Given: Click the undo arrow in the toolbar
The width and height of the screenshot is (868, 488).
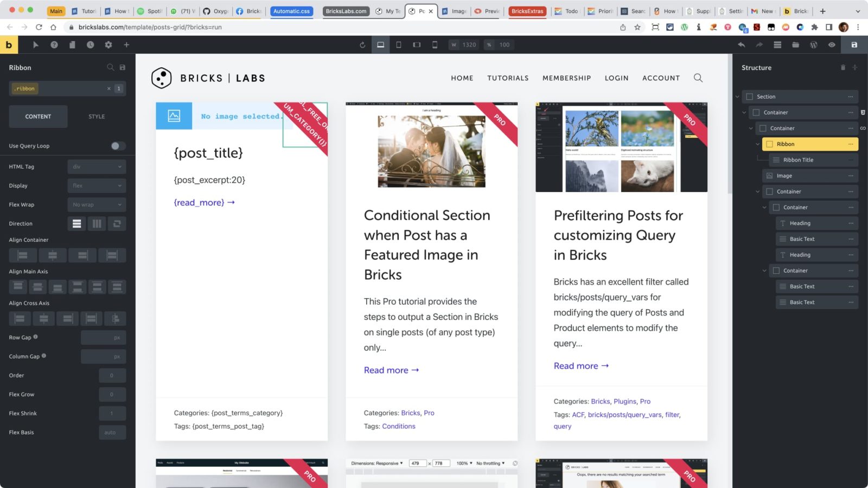Looking at the screenshot, I should coord(741,45).
